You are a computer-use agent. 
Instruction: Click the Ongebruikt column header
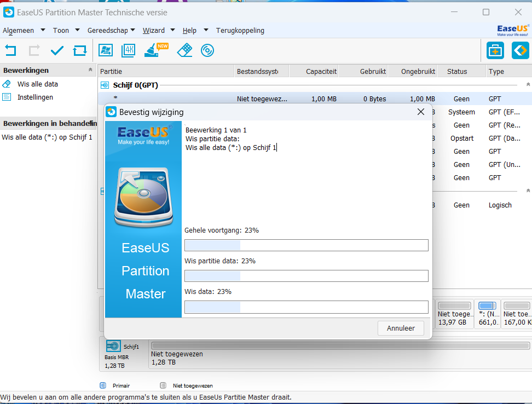[x=413, y=71]
